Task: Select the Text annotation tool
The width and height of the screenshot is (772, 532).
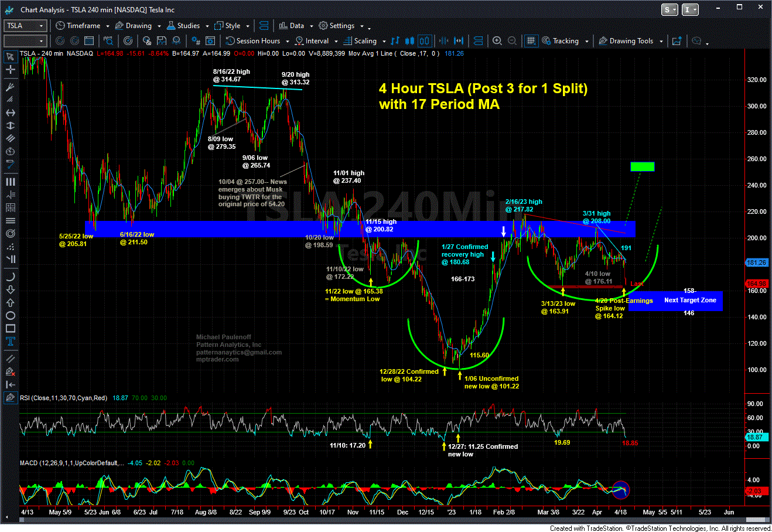Action: 10,342
